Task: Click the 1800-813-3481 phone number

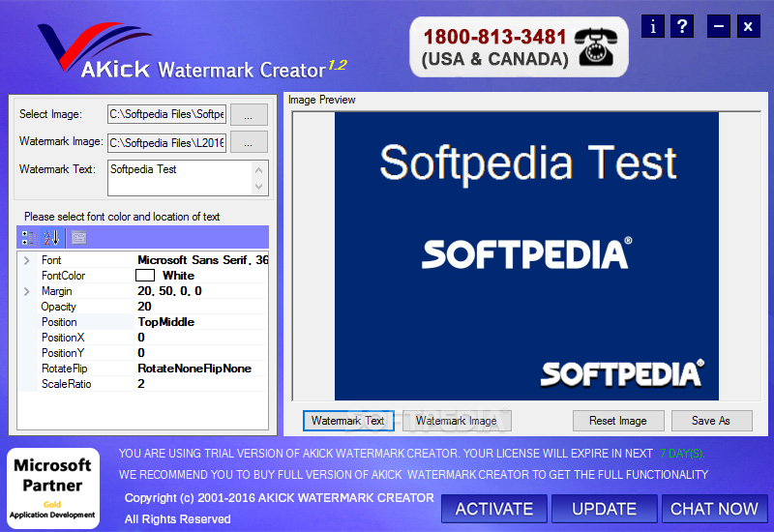Action: (x=494, y=37)
